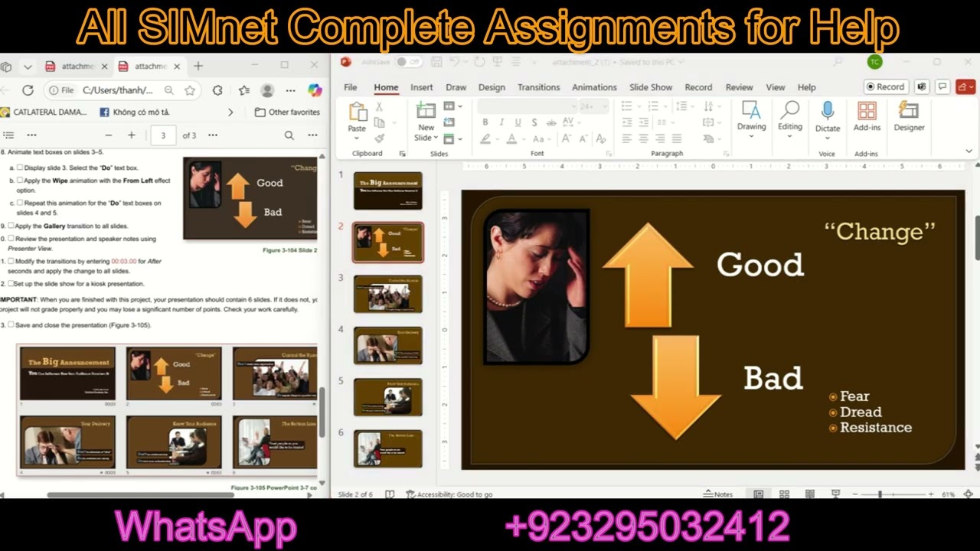Expand the Paste dropdown arrow
Image resolution: width=980 pixels, height=551 pixels.
(x=358, y=138)
